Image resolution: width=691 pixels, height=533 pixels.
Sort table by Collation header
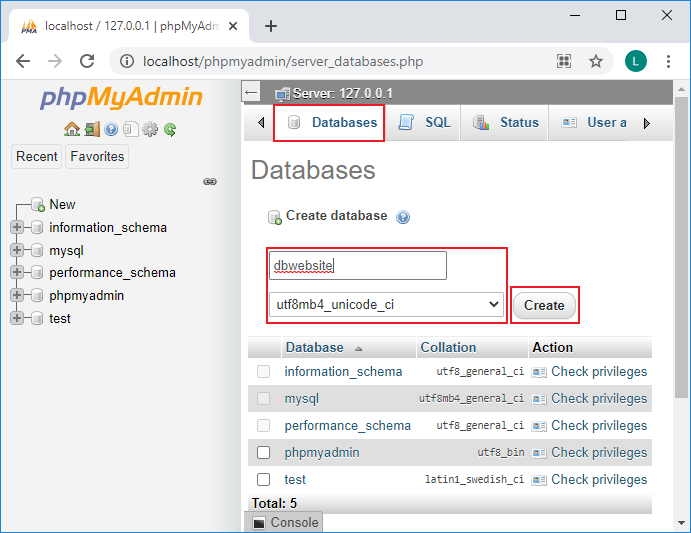(448, 347)
